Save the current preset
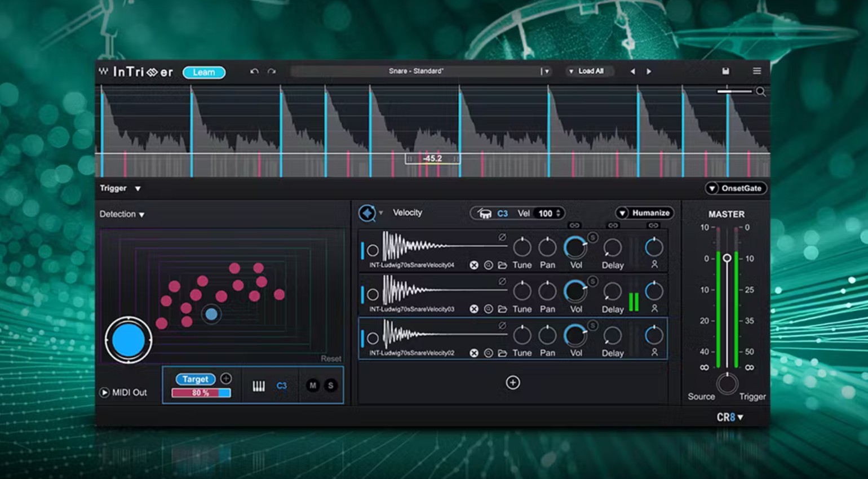The height and width of the screenshot is (479, 868). [x=725, y=71]
